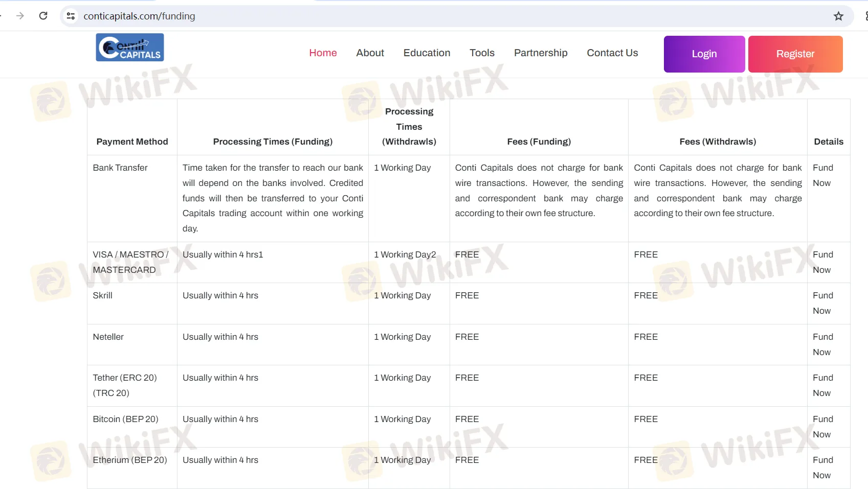
Task: Click Fund Now for Bank Transfer
Action: click(822, 175)
